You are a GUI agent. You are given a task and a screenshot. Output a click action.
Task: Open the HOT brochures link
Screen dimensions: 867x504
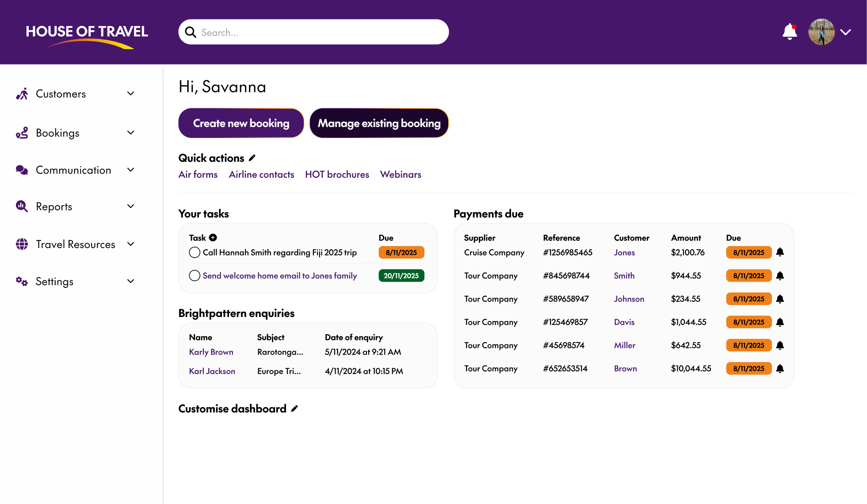[337, 174]
